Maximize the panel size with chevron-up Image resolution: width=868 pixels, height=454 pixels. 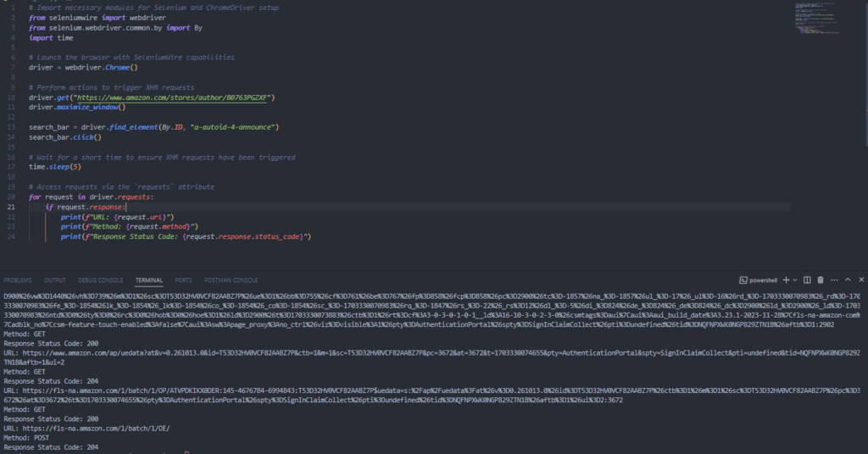pos(847,280)
